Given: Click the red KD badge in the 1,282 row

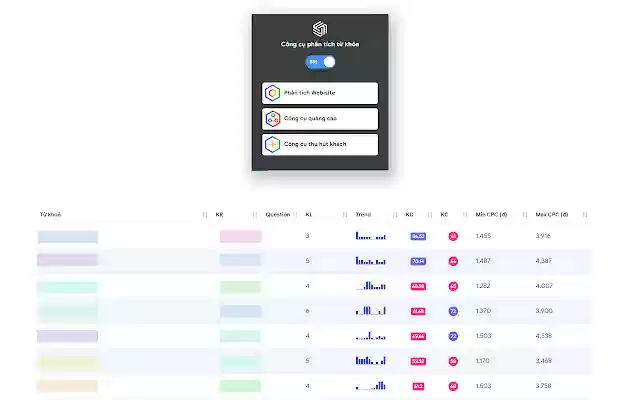Looking at the screenshot, I should (418, 286).
